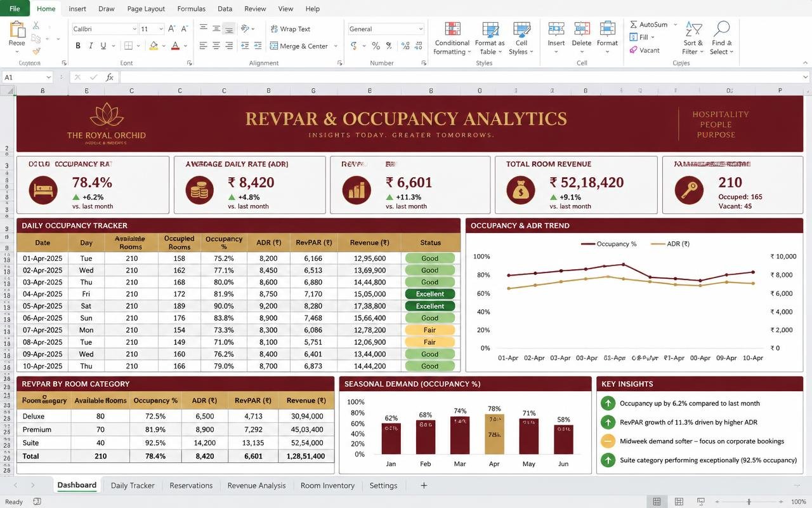
Task: Toggle Merge & Center
Action: [299, 46]
